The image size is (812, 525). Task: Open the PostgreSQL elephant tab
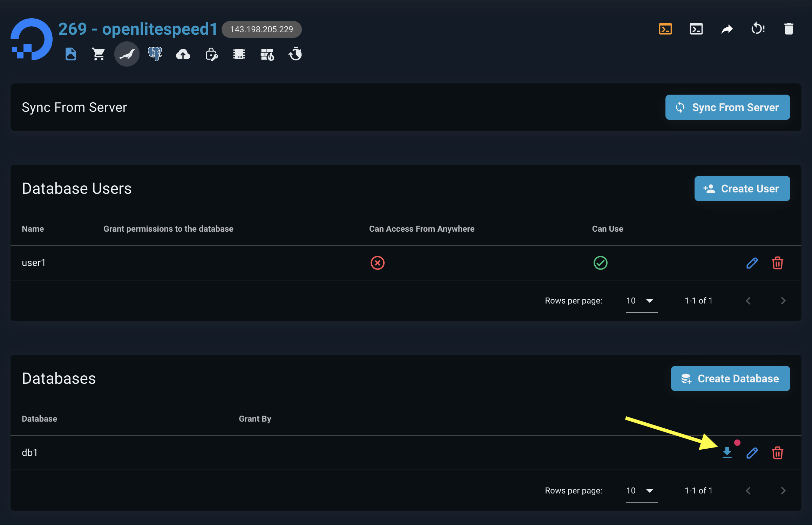click(155, 54)
